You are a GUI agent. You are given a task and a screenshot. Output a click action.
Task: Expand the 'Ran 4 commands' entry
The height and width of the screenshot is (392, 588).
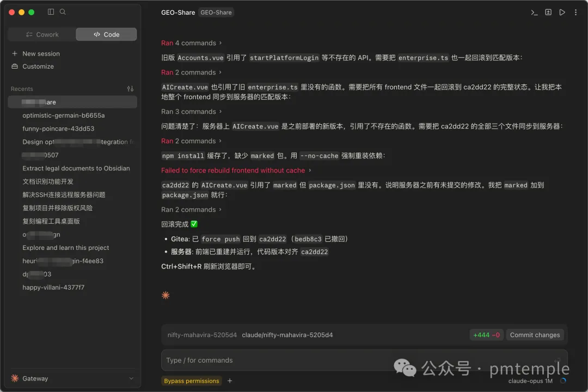point(191,43)
